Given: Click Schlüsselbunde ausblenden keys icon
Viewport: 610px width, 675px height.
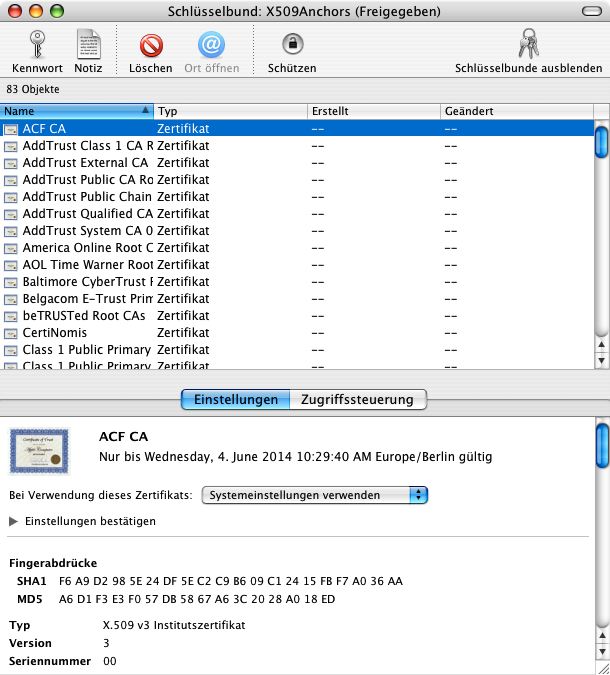Looking at the screenshot, I should pyautogui.click(x=528, y=44).
